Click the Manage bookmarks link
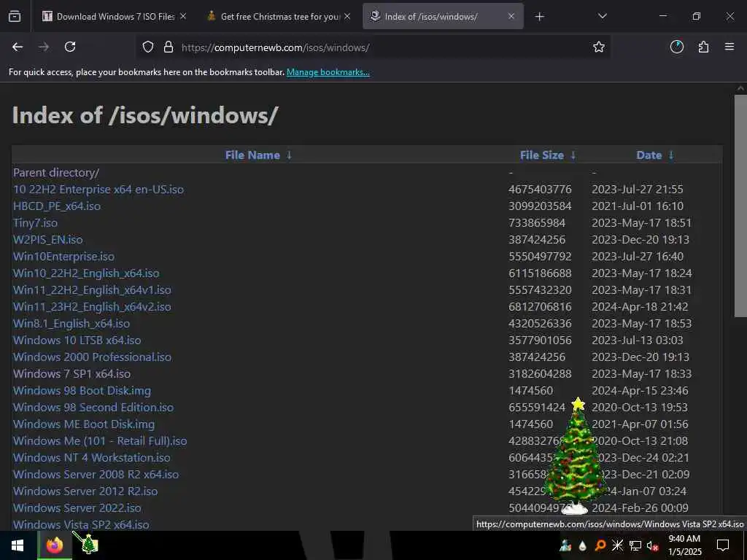Image resolution: width=747 pixels, height=560 pixels. (328, 72)
